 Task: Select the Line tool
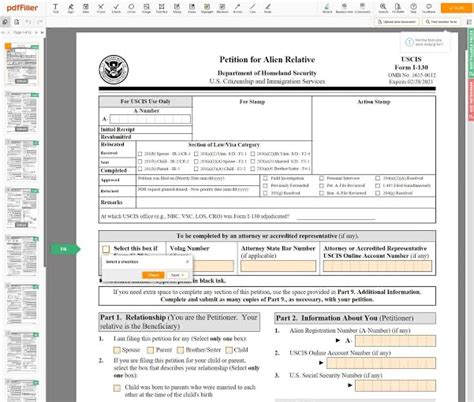pos(253,8)
